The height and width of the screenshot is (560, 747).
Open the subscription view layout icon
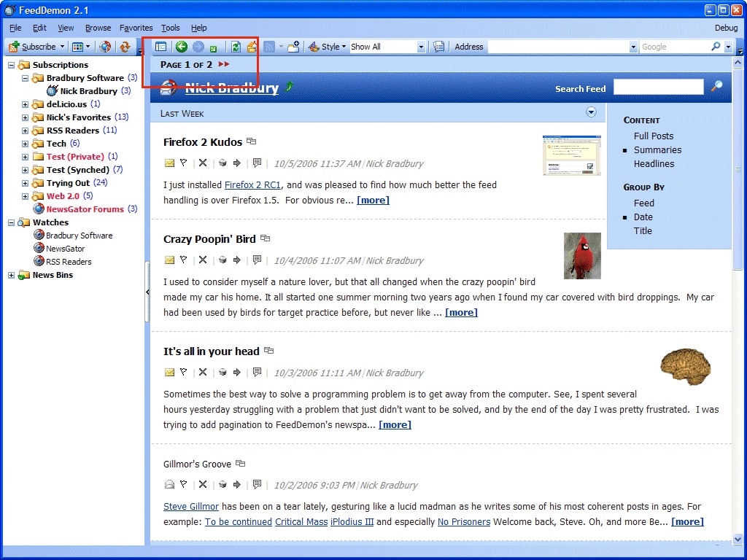click(77, 47)
